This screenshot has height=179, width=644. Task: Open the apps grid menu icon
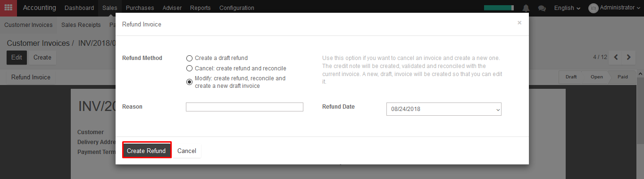[8, 8]
